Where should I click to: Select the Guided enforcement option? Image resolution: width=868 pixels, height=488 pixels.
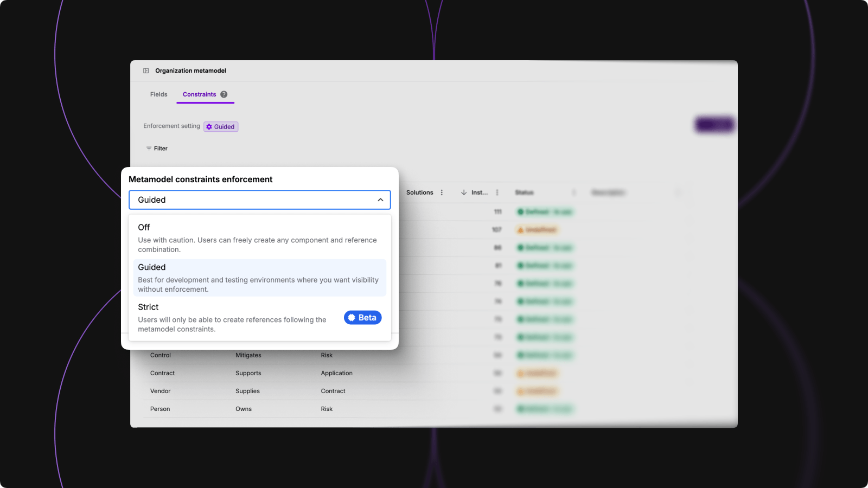tap(259, 278)
